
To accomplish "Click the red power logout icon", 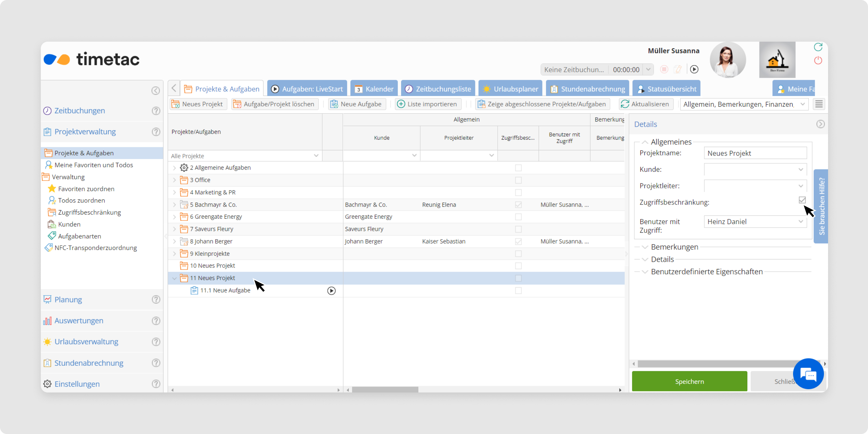I will tap(818, 61).
